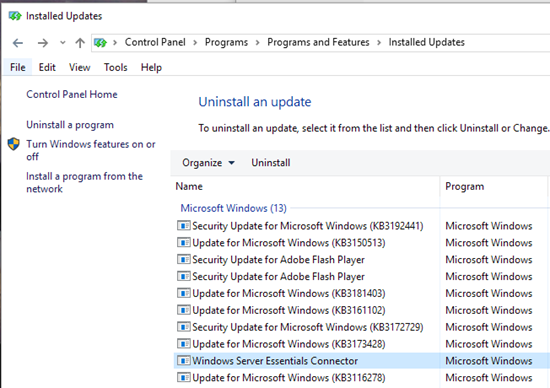Screen dimensions: 550x388
Task: Navigate to Control Panel breadcrumb
Action: click(155, 42)
